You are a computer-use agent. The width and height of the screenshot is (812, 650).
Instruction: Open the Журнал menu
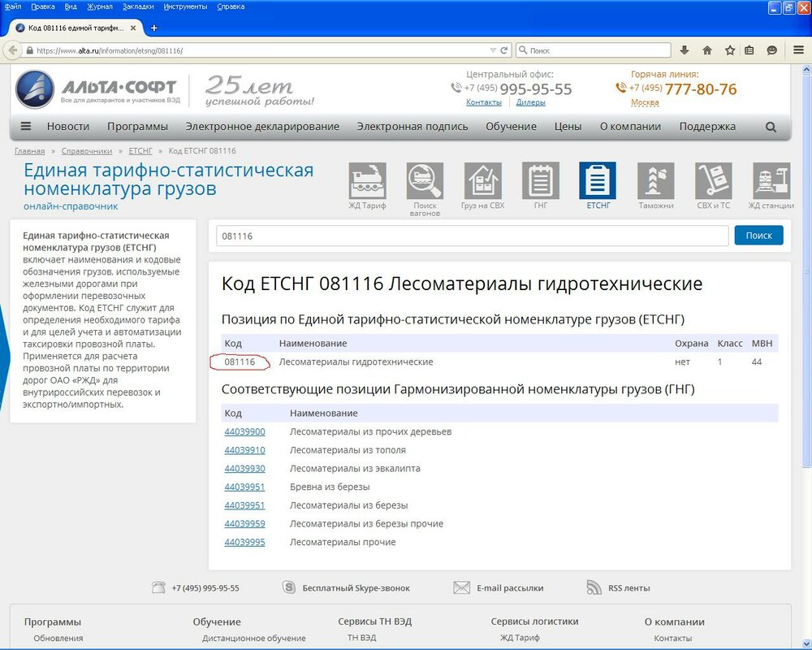(x=99, y=6)
